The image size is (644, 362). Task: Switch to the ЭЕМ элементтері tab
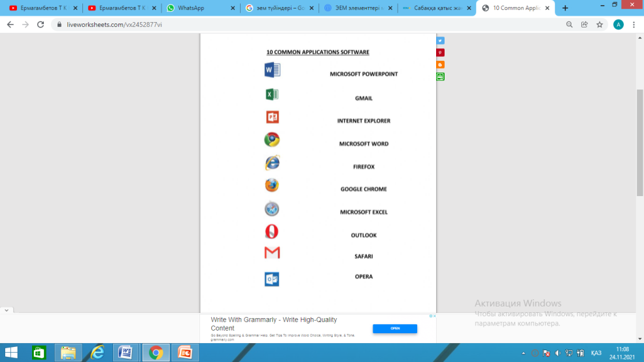click(x=359, y=8)
